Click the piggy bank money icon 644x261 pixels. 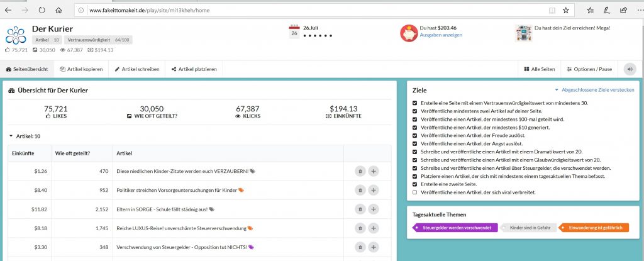click(409, 33)
